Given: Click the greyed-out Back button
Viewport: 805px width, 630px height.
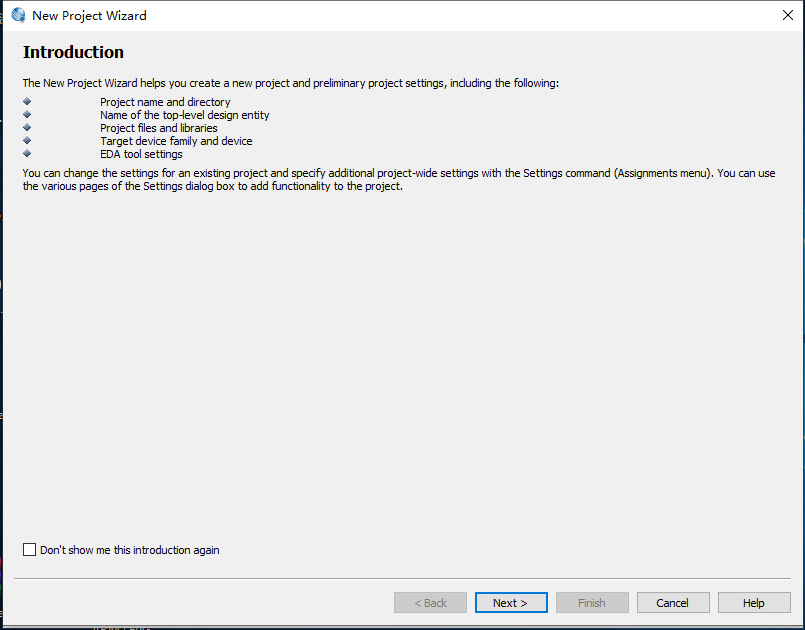Looking at the screenshot, I should click(430, 603).
